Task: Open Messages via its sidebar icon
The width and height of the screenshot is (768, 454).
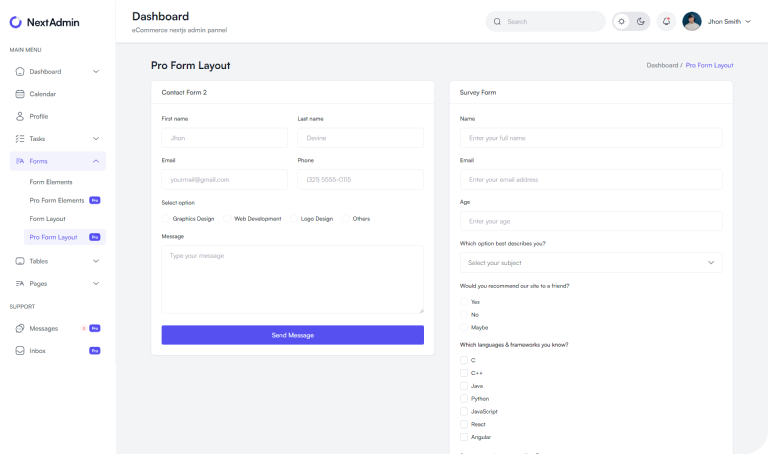Action: [x=20, y=328]
